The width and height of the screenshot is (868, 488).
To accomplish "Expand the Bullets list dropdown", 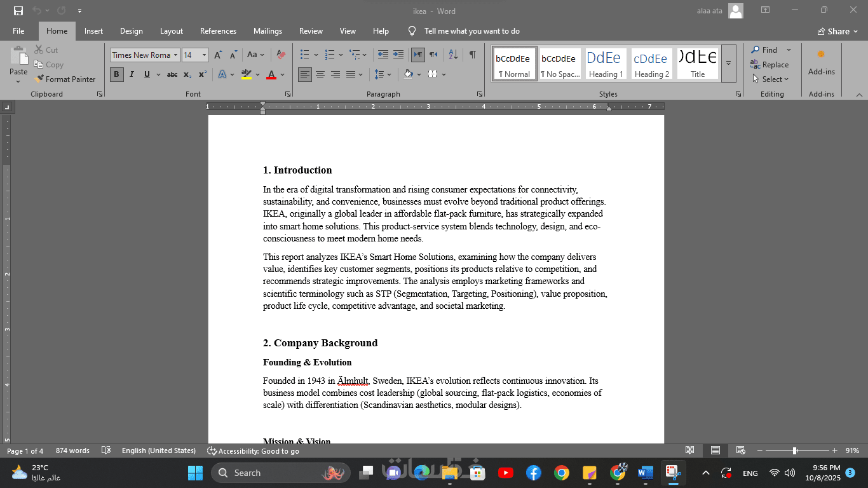I will (316, 55).
